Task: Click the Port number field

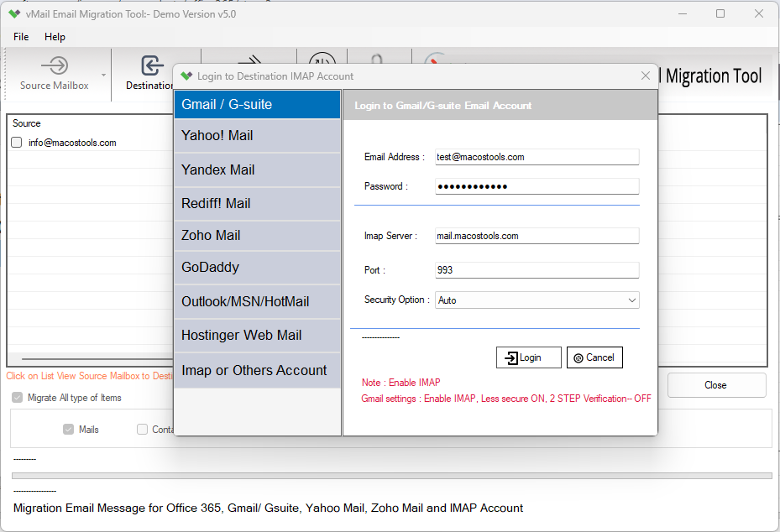Action: [x=537, y=270]
